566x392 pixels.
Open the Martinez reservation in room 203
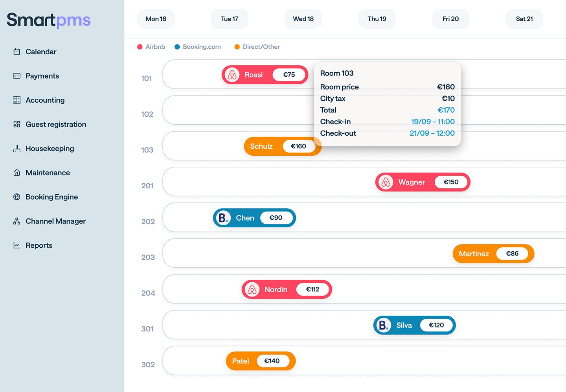pyautogui.click(x=493, y=254)
